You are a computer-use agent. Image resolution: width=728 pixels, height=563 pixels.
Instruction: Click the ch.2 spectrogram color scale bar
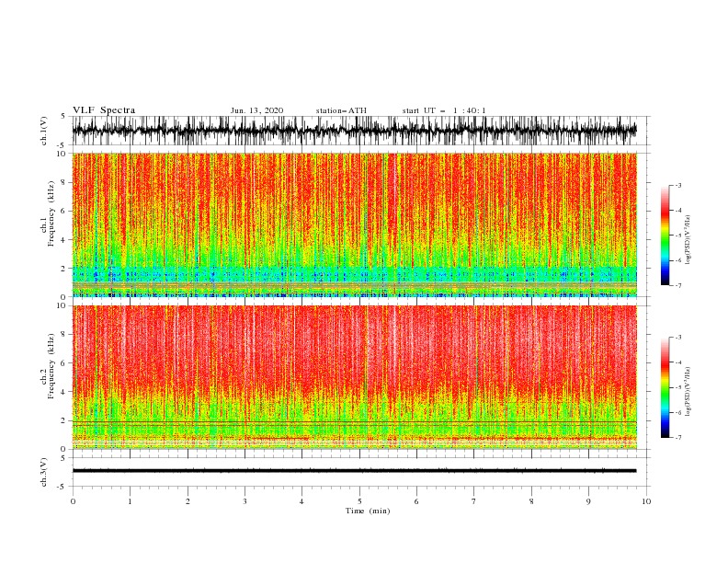tap(665, 387)
